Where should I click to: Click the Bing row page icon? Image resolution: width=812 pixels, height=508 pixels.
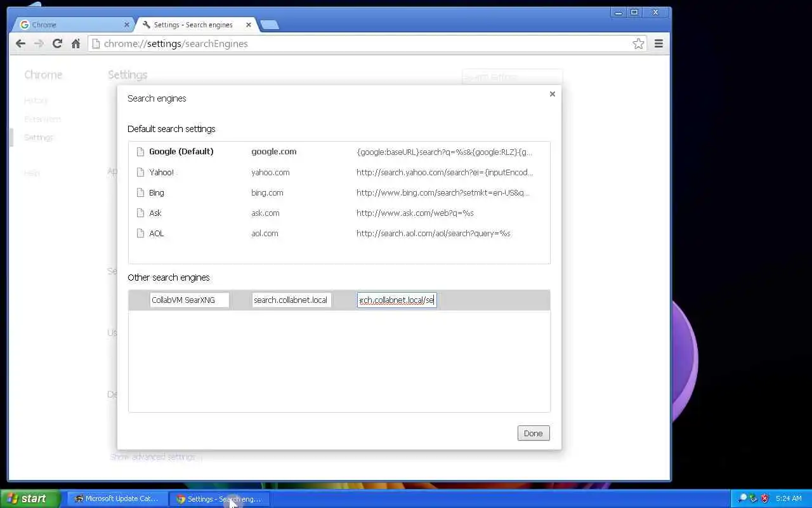coord(140,192)
